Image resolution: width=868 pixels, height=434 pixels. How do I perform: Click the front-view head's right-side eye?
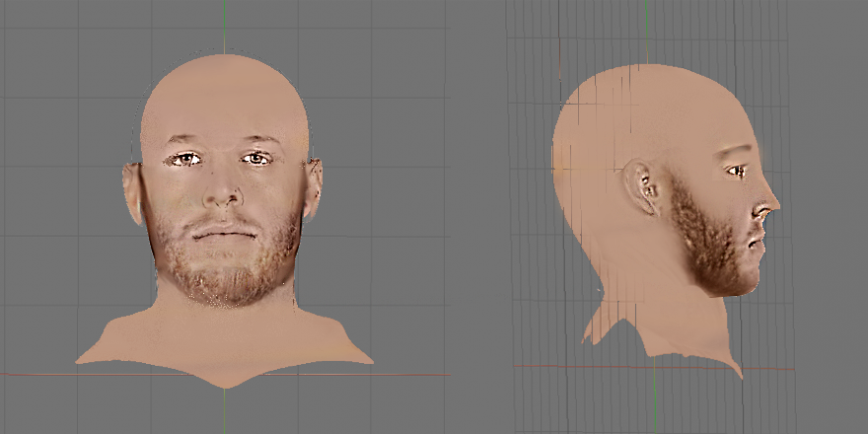[x=256, y=158]
